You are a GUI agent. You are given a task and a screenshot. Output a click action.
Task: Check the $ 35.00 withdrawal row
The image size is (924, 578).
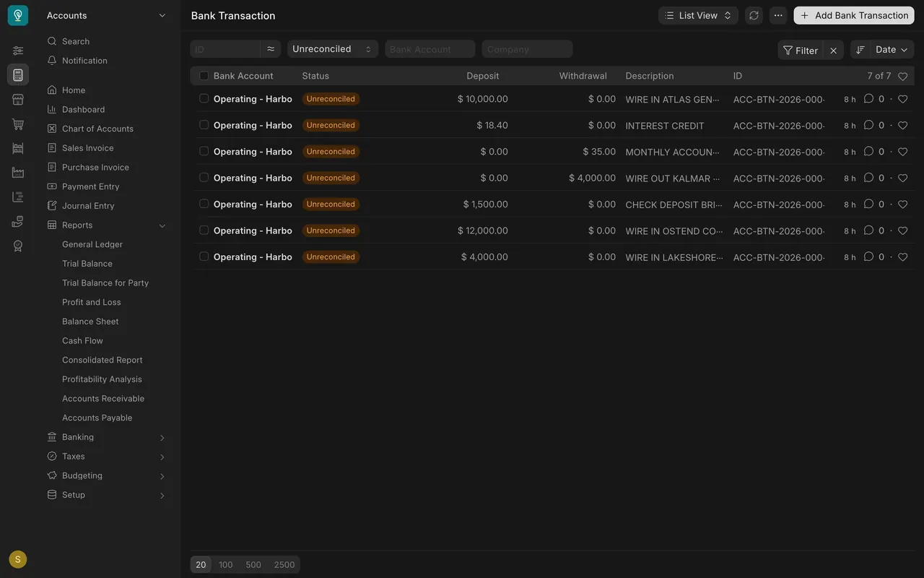204,151
